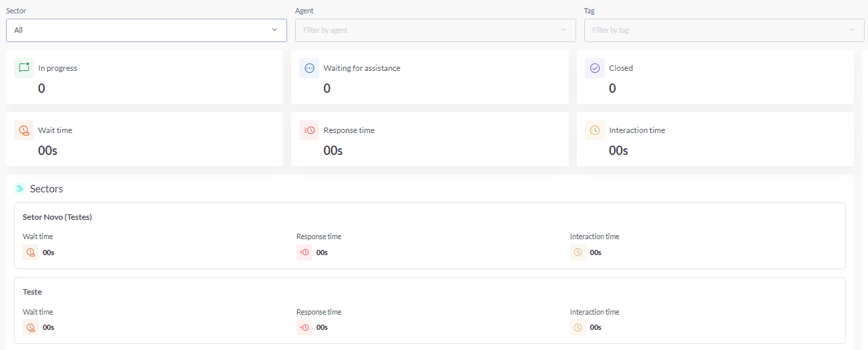The image size is (868, 350).
Task: Click Teste sector interaction time icon
Action: (578, 327)
